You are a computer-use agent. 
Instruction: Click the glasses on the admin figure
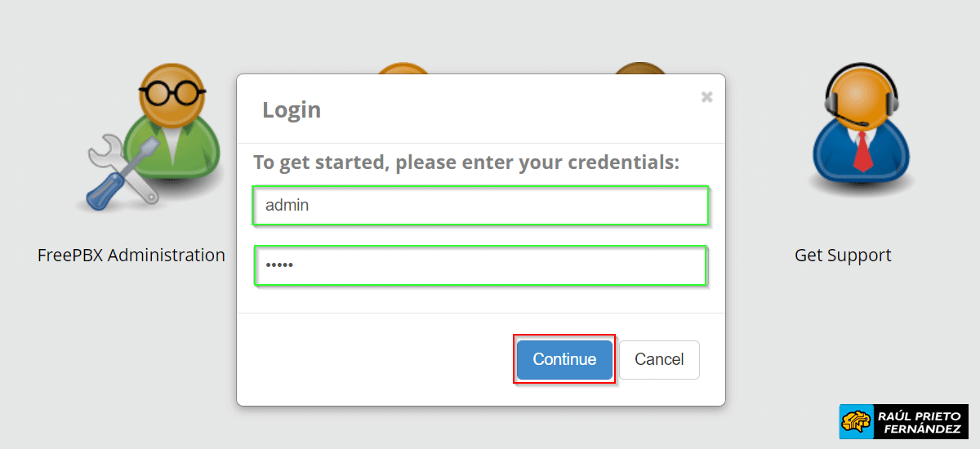point(171,91)
